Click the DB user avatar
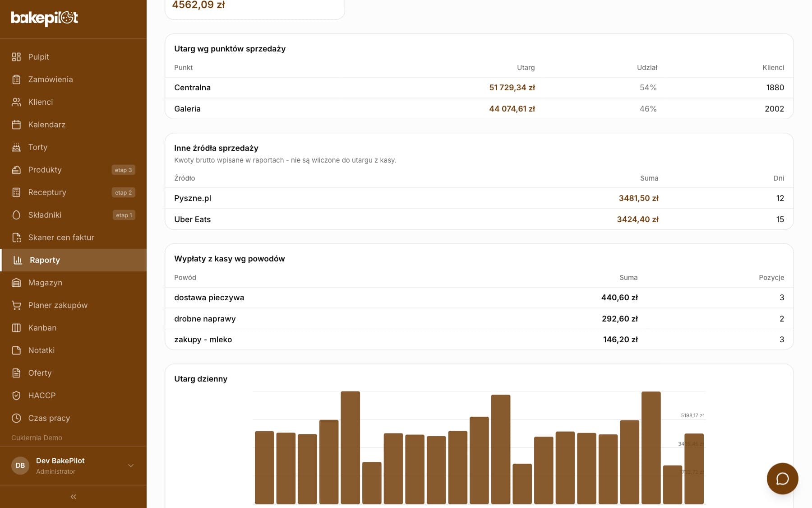The width and height of the screenshot is (812, 508). point(20,466)
